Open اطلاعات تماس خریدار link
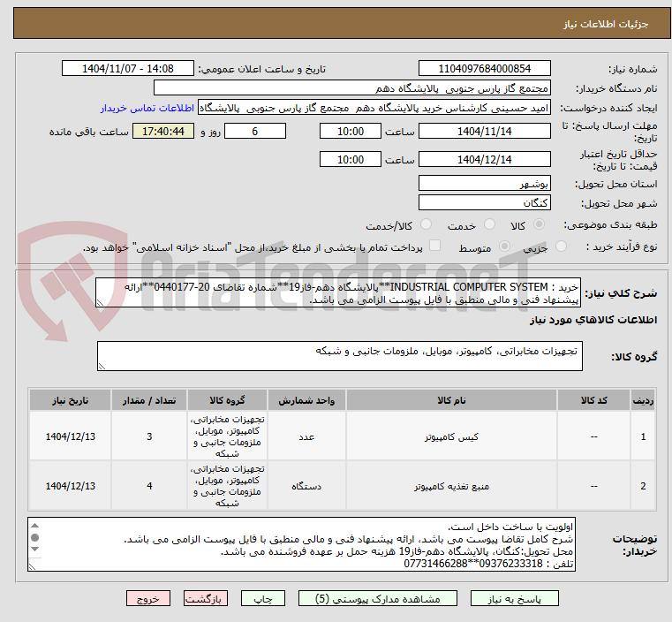Image resolution: width=672 pixels, height=622 pixels. point(147,108)
